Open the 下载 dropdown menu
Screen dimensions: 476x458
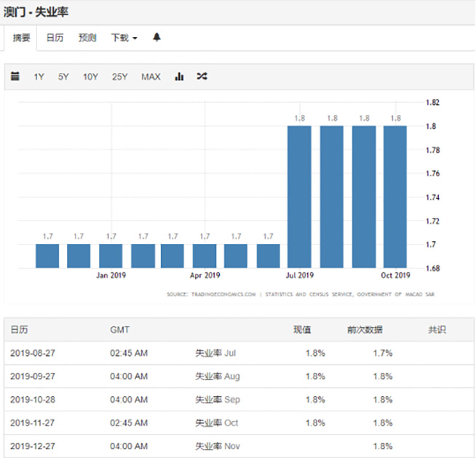coord(124,38)
